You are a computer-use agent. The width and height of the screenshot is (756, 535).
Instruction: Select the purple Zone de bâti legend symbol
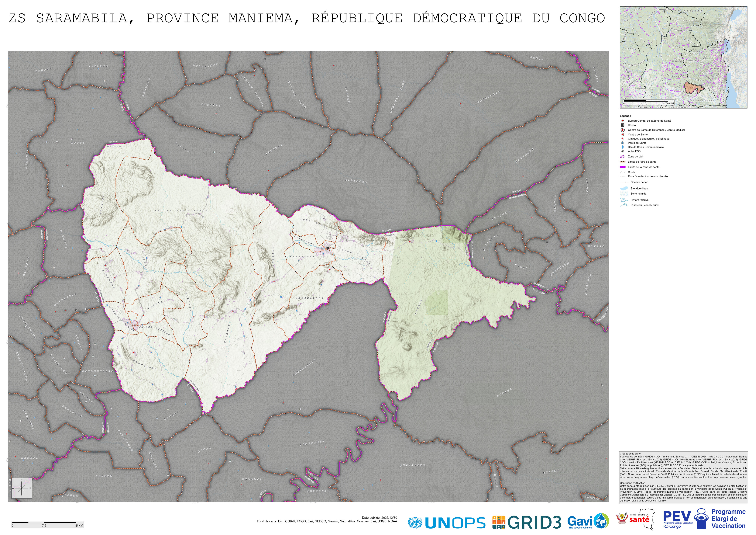623,157
